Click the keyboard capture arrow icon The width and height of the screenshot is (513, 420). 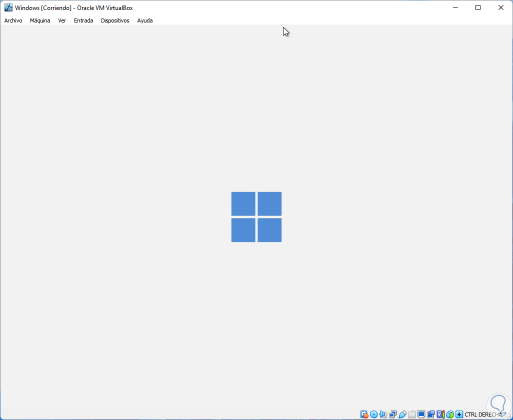(459, 414)
